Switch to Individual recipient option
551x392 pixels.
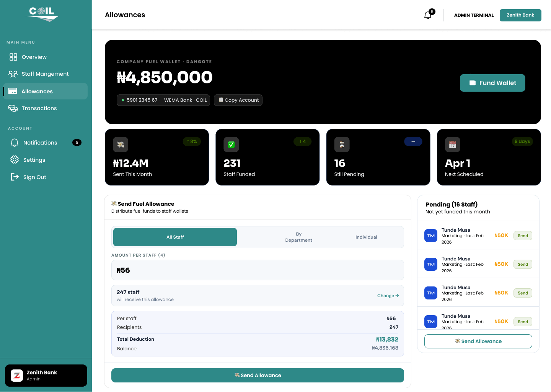click(x=366, y=237)
